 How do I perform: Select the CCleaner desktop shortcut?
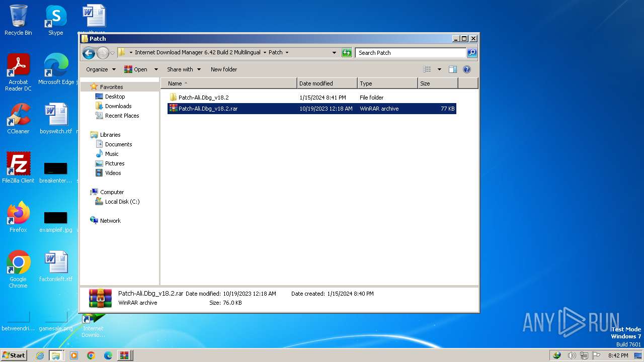(x=18, y=119)
